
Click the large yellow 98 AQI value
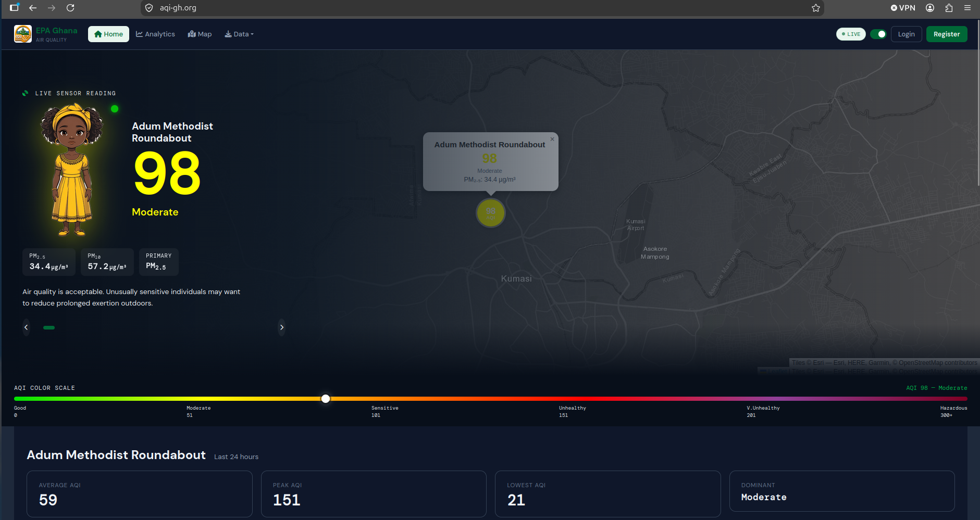point(167,173)
